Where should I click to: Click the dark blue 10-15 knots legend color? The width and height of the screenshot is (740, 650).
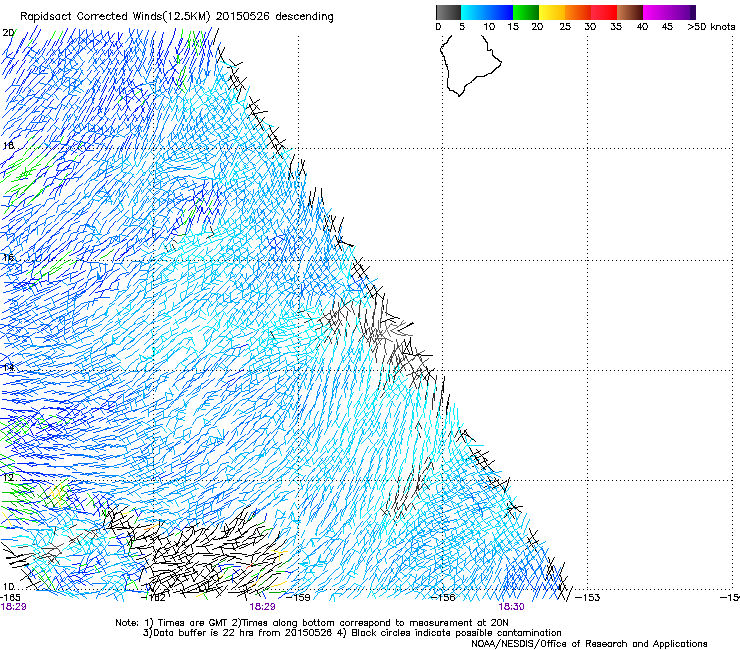pos(500,12)
